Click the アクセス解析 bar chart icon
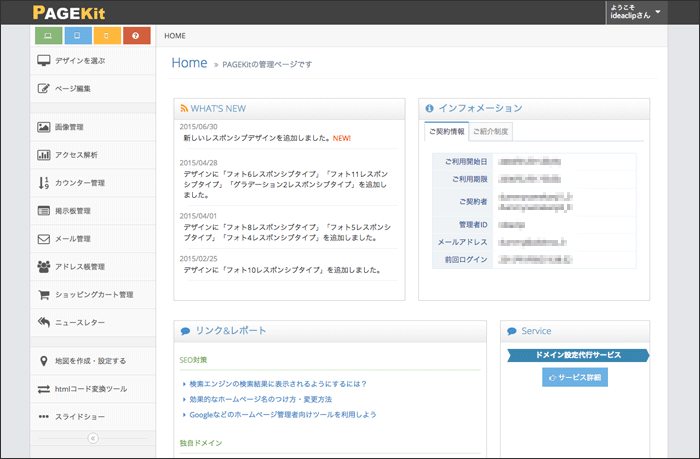 (43, 155)
